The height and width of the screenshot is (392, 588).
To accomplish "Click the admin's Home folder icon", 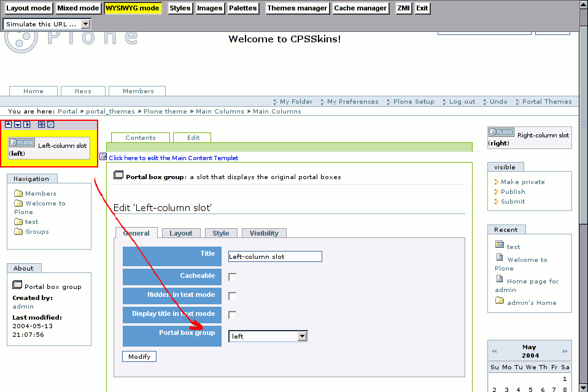I will (500, 300).
